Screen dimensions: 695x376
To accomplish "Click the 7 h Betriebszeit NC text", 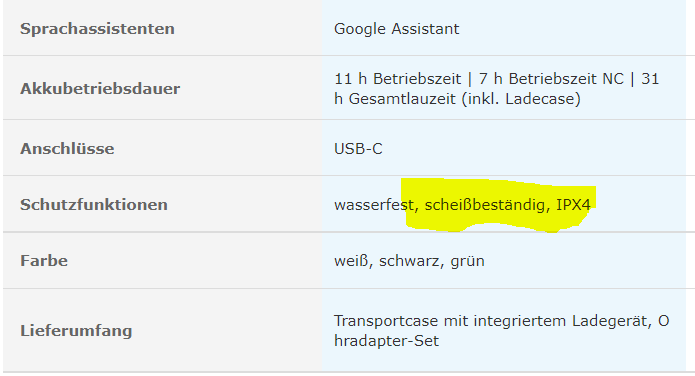I will [x=551, y=79].
